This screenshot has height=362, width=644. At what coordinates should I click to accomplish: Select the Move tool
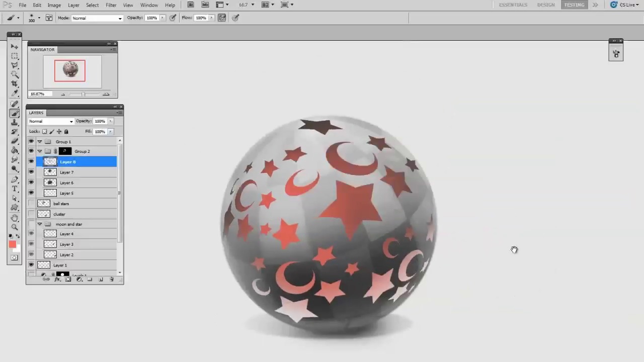pos(15,46)
